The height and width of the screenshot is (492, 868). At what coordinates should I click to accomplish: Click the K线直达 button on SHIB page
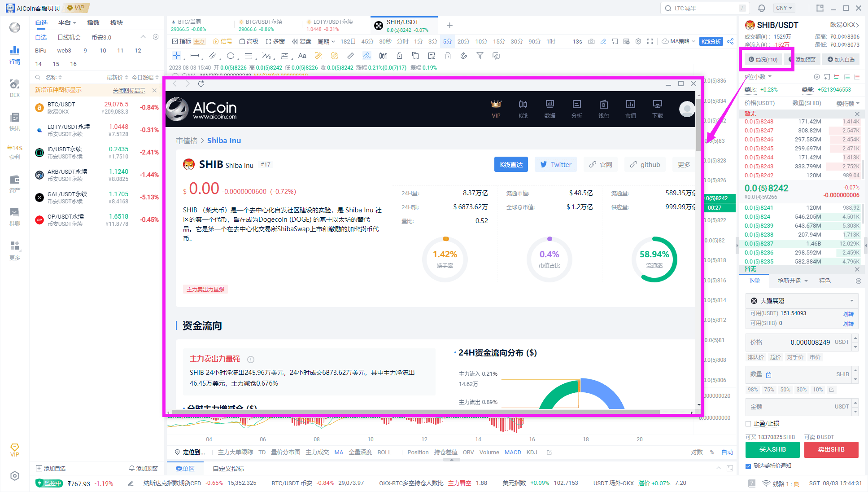click(x=511, y=165)
